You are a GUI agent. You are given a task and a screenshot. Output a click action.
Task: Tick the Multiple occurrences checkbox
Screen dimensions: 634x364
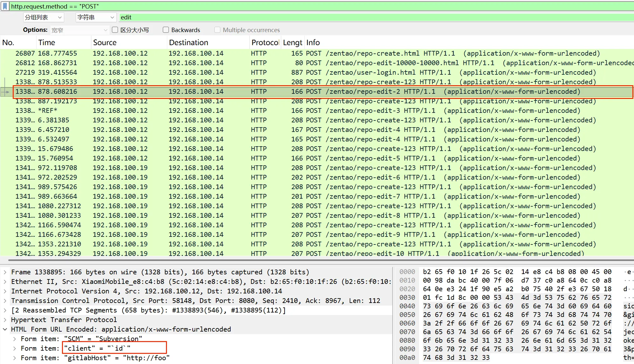[217, 30]
